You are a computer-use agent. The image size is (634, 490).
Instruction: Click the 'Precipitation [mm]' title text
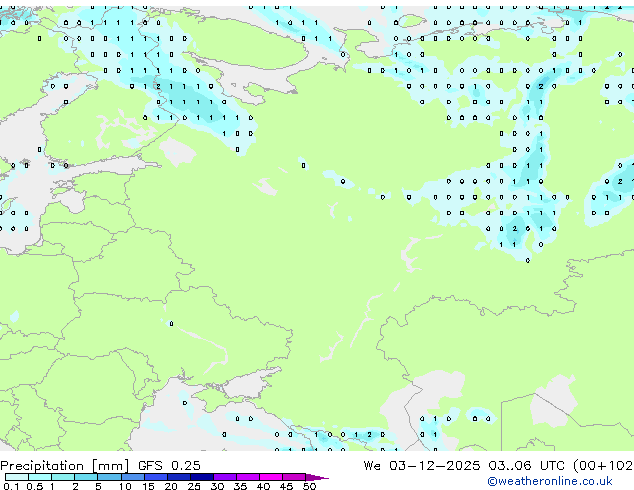tap(65, 466)
